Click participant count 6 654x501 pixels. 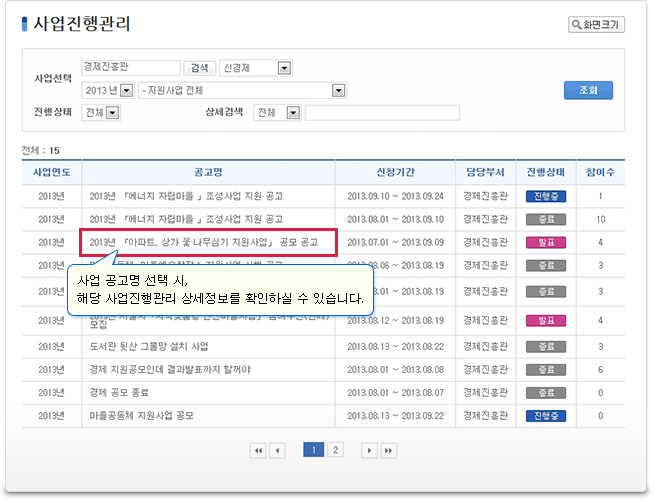click(x=601, y=370)
